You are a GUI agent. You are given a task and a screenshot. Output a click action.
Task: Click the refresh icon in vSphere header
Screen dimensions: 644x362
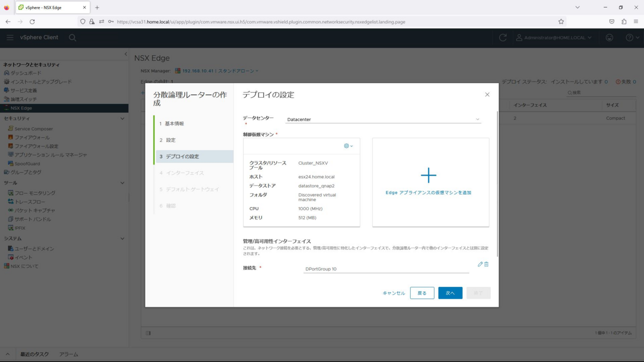pos(503,38)
